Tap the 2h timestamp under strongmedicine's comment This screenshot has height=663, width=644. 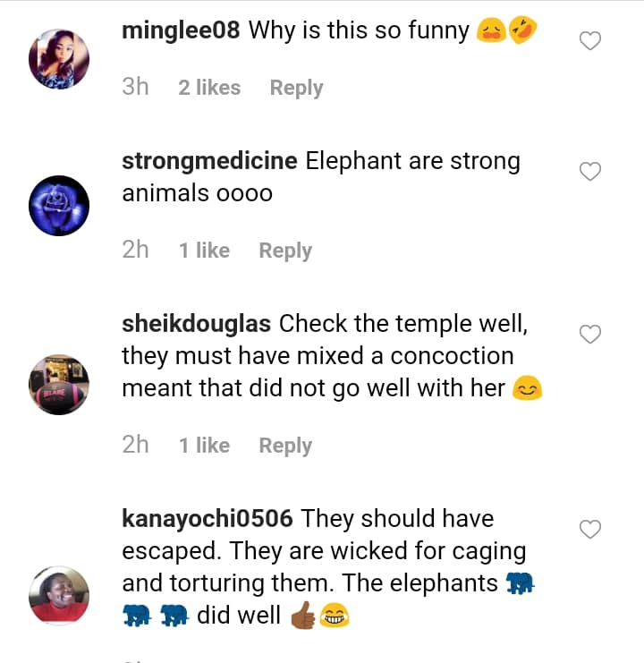(x=135, y=251)
